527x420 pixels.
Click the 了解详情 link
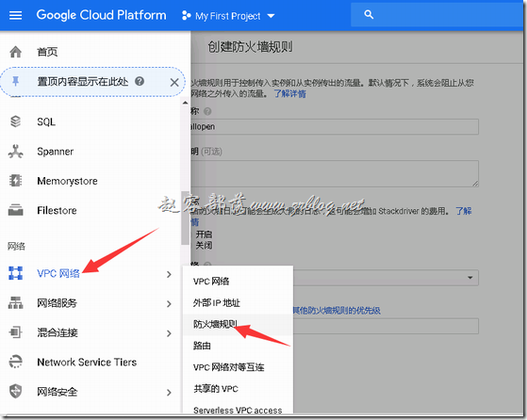289,93
